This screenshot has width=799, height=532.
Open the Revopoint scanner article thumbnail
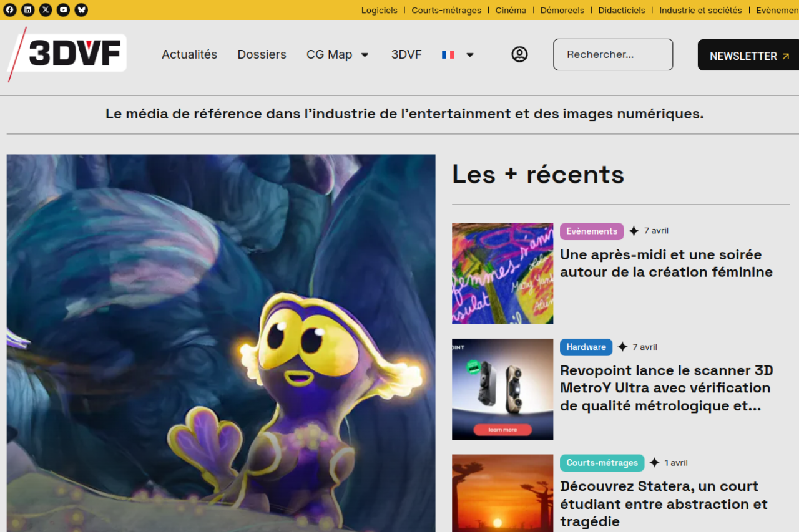point(502,389)
